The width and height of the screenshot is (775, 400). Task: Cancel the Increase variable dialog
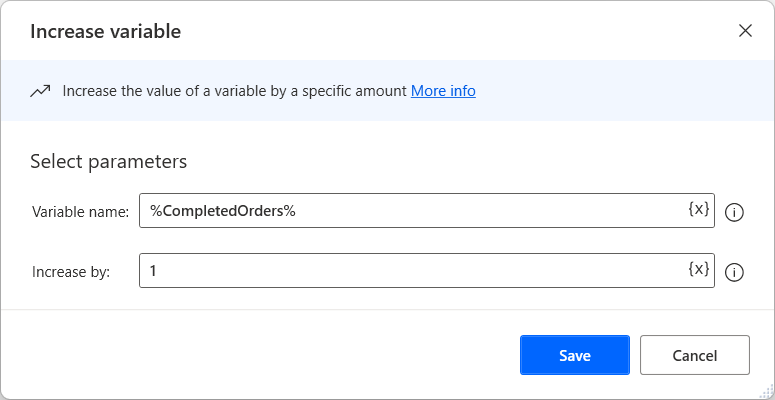(694, 355)
